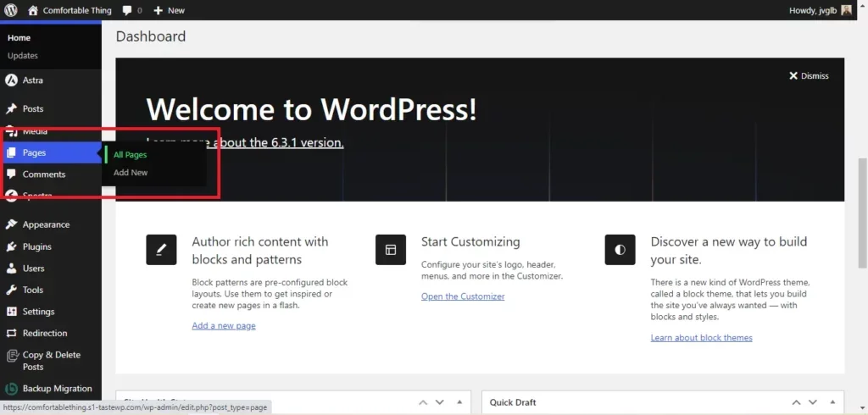
Task: Move Quick Draft widget down with arrow
Action: [x=813, y=402]
